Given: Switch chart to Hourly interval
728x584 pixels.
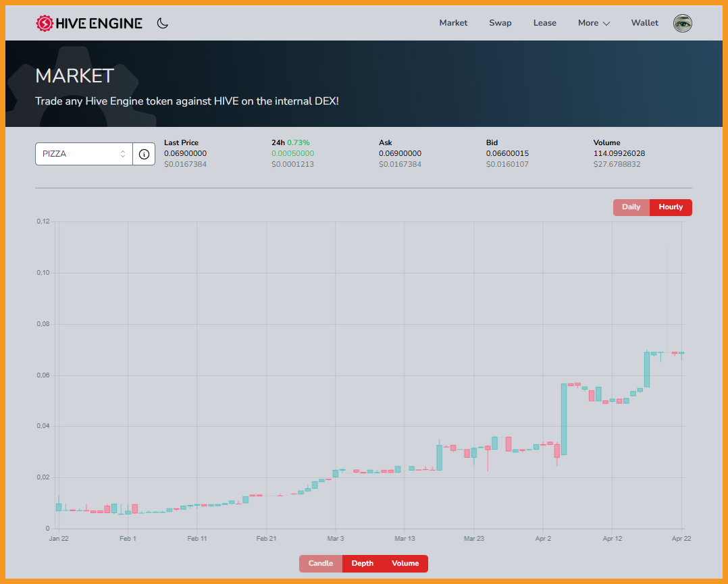Looking at the screenshot, I should (671, 207).
